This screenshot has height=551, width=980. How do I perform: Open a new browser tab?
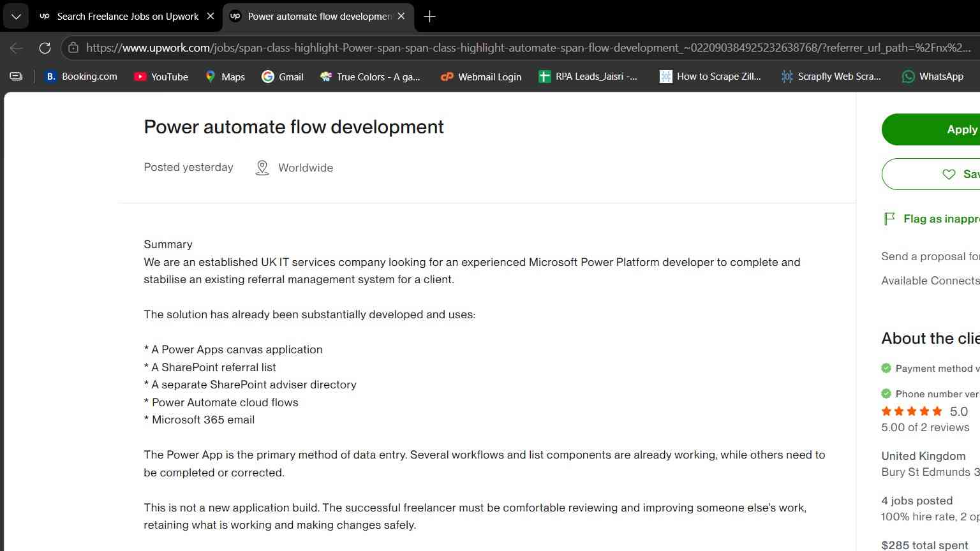point(429,17)
